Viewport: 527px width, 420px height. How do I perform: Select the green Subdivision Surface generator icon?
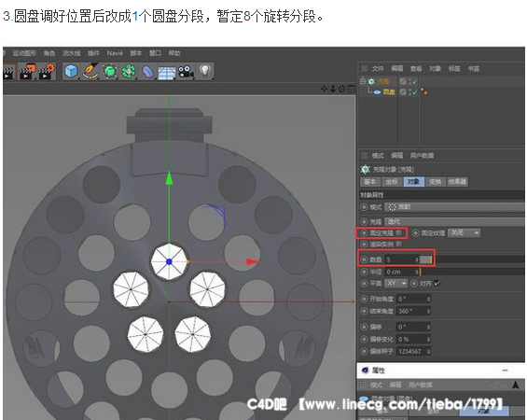click(x=109, y=72)
